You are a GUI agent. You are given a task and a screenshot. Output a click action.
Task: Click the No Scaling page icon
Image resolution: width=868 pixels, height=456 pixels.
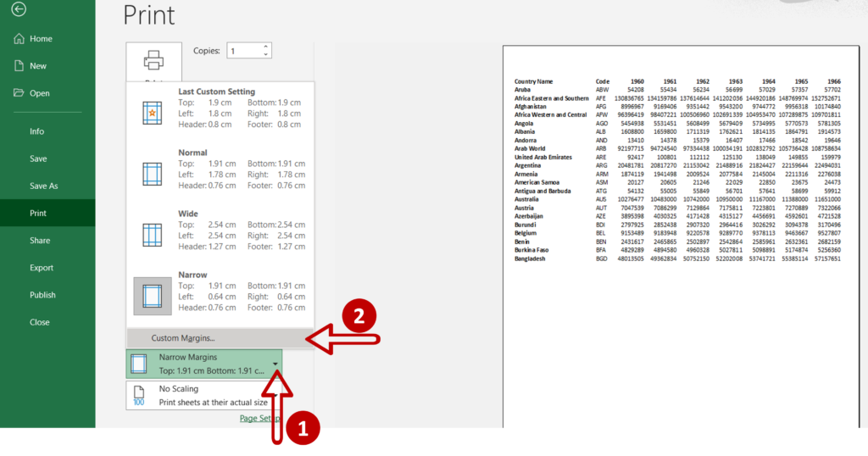139,396
